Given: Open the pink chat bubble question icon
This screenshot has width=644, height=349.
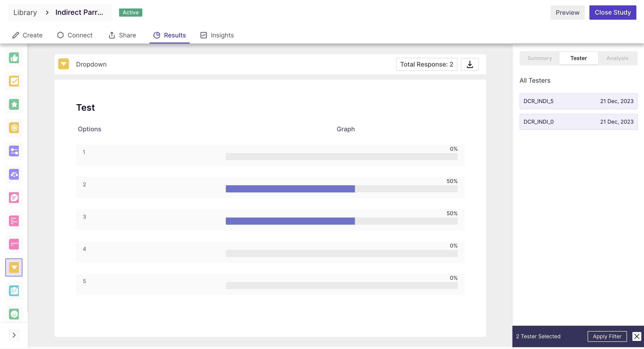Looking at the screenshot, I should [14, 198].
